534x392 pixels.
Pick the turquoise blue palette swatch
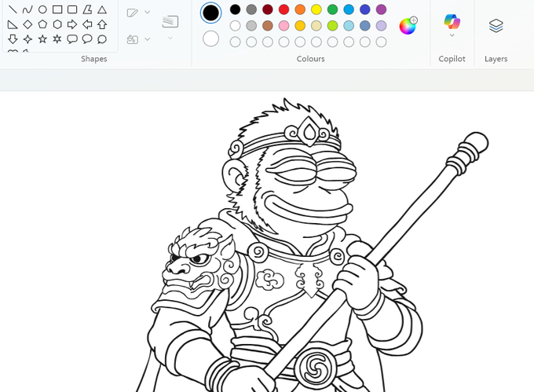(x=349, y=9)
